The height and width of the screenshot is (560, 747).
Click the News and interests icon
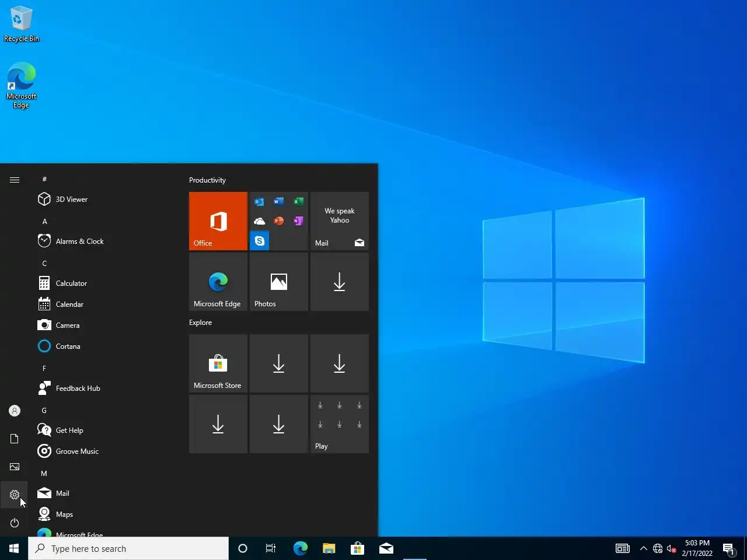[x=623, y=548]
